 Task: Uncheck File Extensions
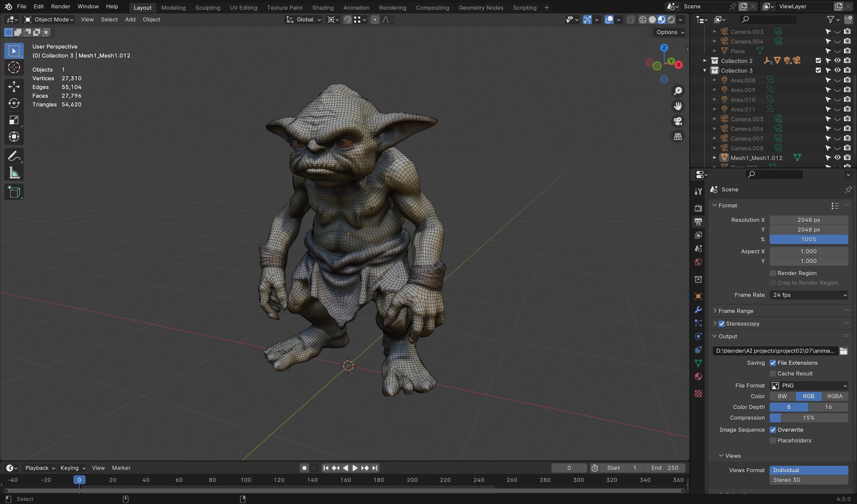773,363
